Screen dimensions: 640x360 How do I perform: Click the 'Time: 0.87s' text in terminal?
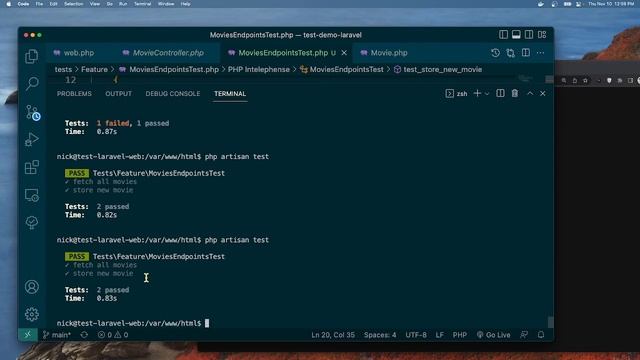pos(91,132)
